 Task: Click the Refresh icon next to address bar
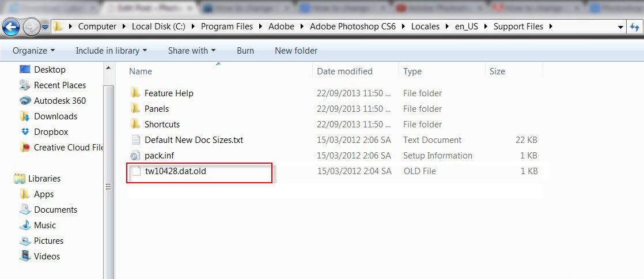(635, 27)
